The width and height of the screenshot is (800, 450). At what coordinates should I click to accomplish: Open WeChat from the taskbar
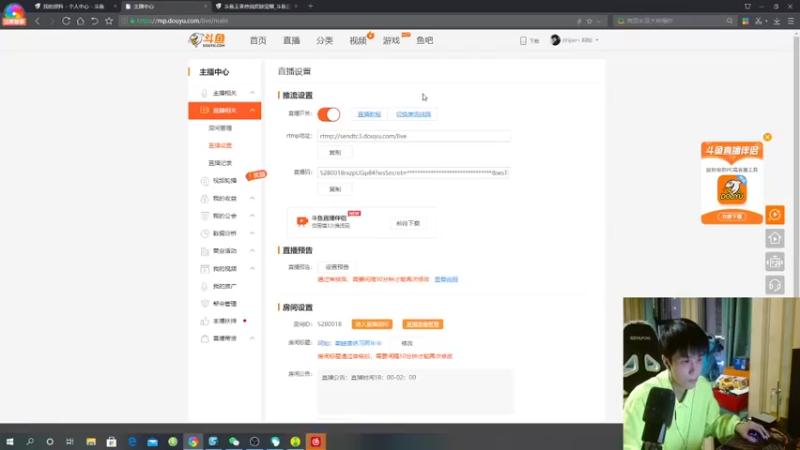click(234, 441)
